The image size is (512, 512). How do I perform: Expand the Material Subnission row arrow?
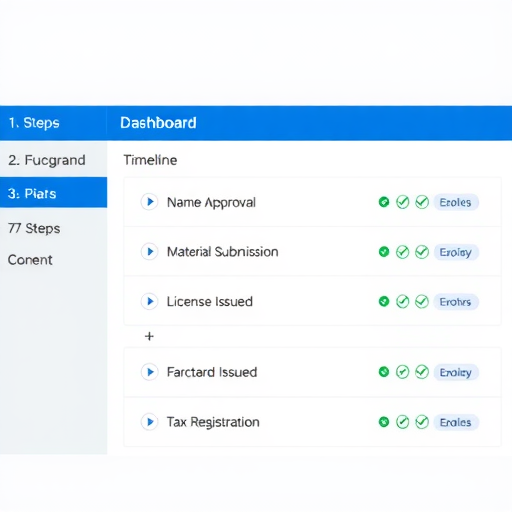149,252
